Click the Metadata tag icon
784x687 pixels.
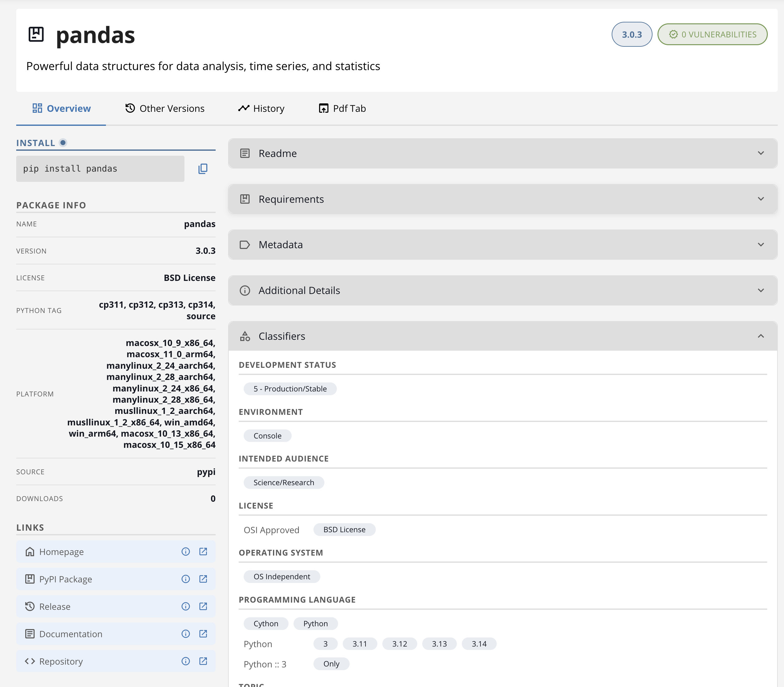pos(245,244)
